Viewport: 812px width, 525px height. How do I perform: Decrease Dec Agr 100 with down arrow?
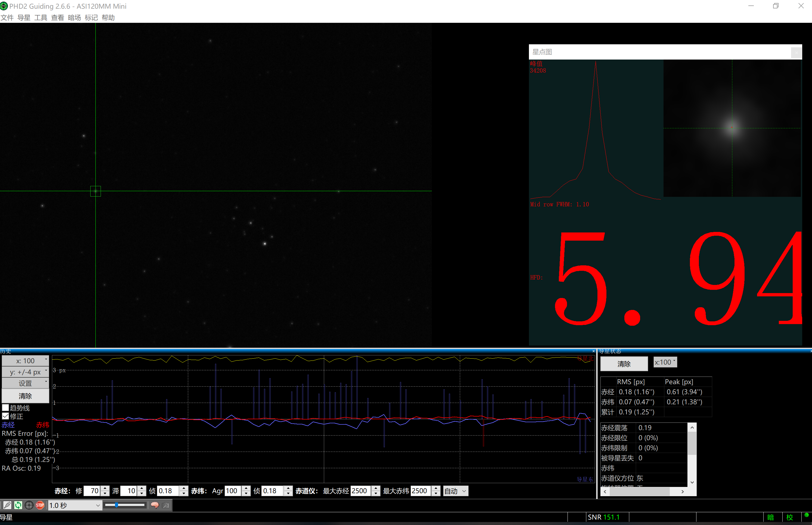246,494
